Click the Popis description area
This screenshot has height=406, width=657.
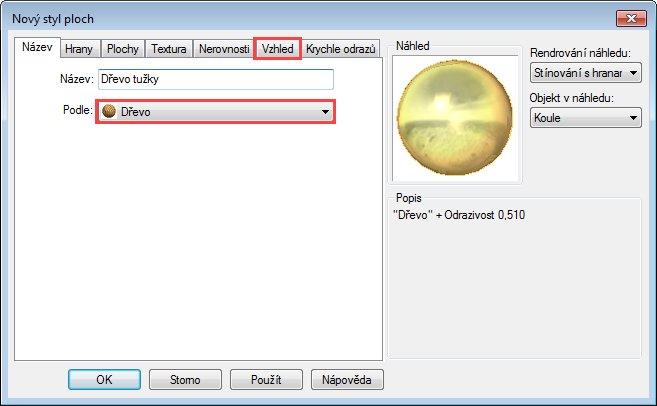tap(514, 281)
